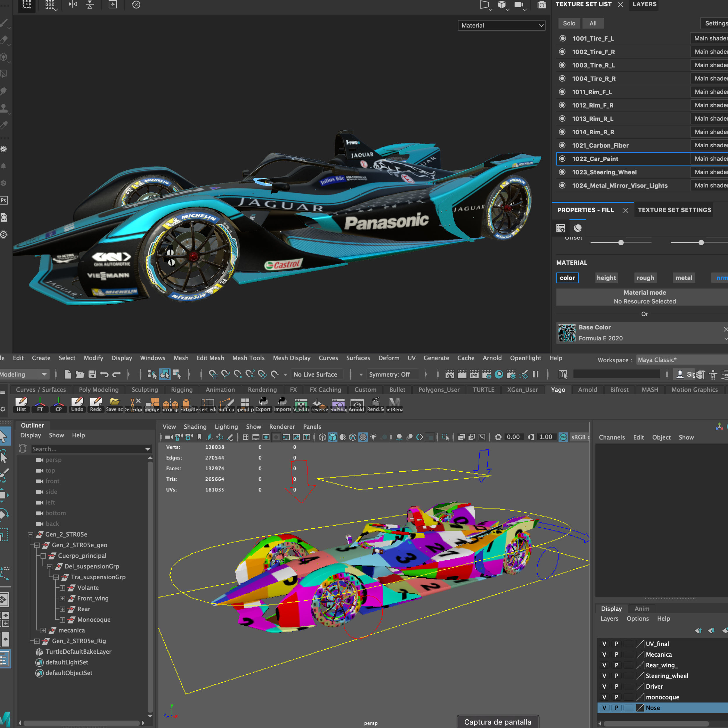Screen dimensions: 728x728
Task: Select the rough material channel button
Action: point(645,278)
